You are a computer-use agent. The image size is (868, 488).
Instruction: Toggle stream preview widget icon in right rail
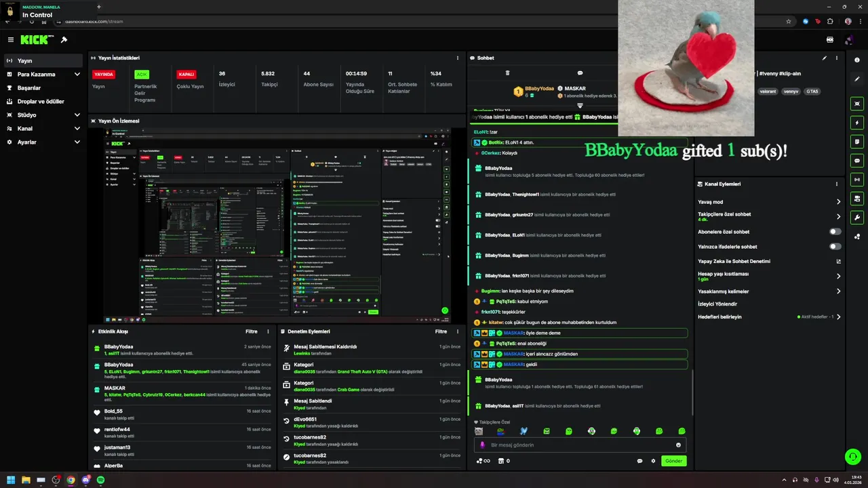857,104
